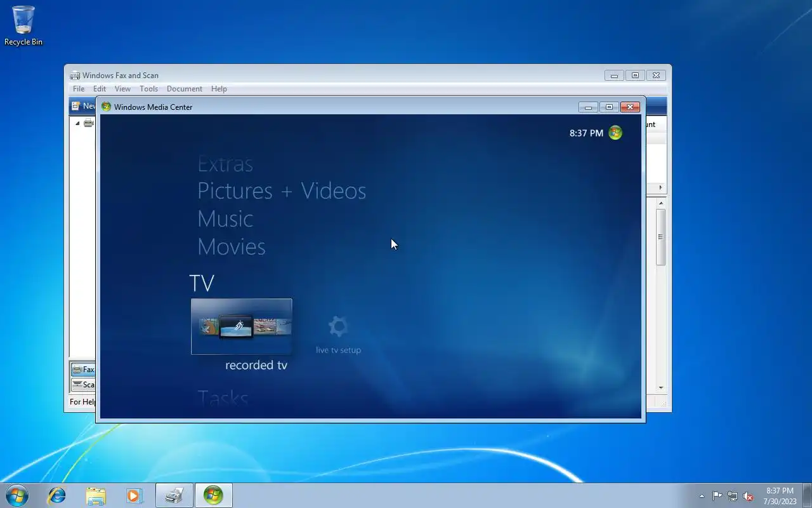Show hidden tray icons arrow
The height and width of the screenshot is (508, 812).
click(702, 496)
